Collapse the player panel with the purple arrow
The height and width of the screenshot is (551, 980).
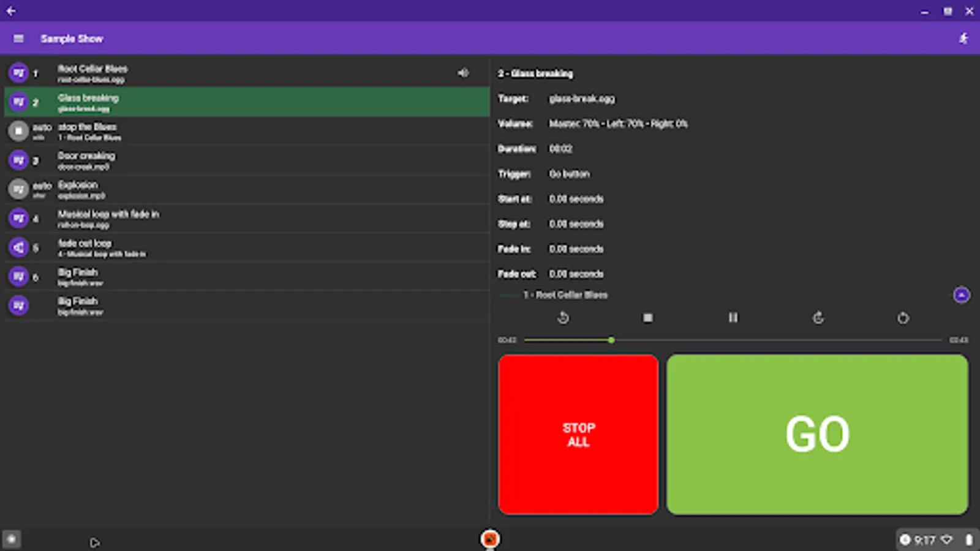960,294
